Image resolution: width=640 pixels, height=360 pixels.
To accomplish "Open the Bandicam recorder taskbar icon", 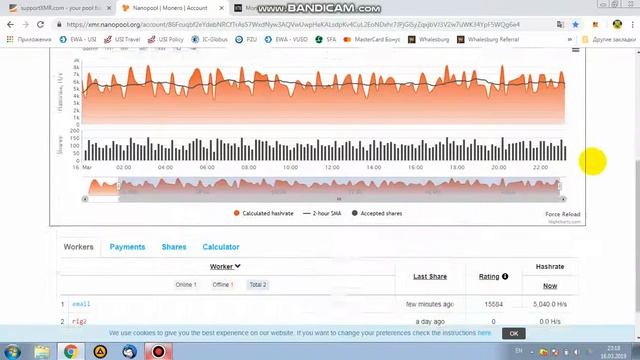I will [x=158, y=351].
